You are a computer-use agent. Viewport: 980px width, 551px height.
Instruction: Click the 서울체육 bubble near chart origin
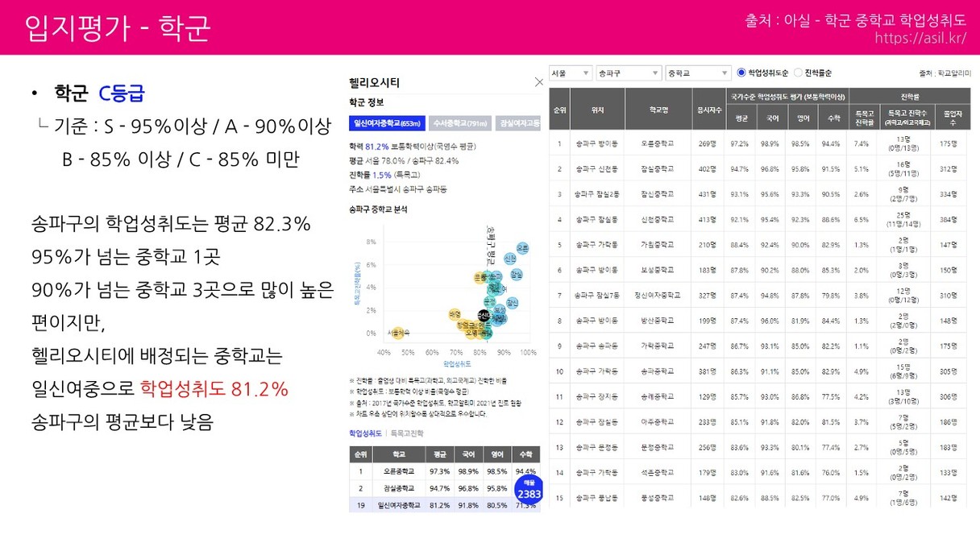pyautogui.click(x=398, y=332)
